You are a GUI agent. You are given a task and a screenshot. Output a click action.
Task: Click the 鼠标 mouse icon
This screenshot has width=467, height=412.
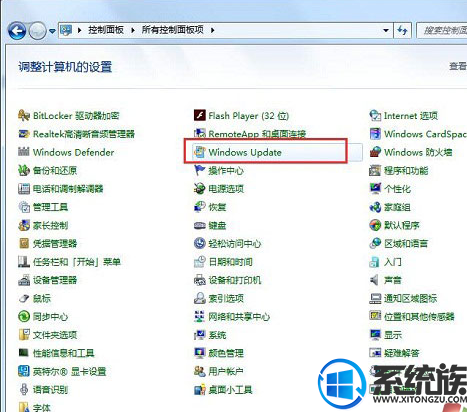24,298
